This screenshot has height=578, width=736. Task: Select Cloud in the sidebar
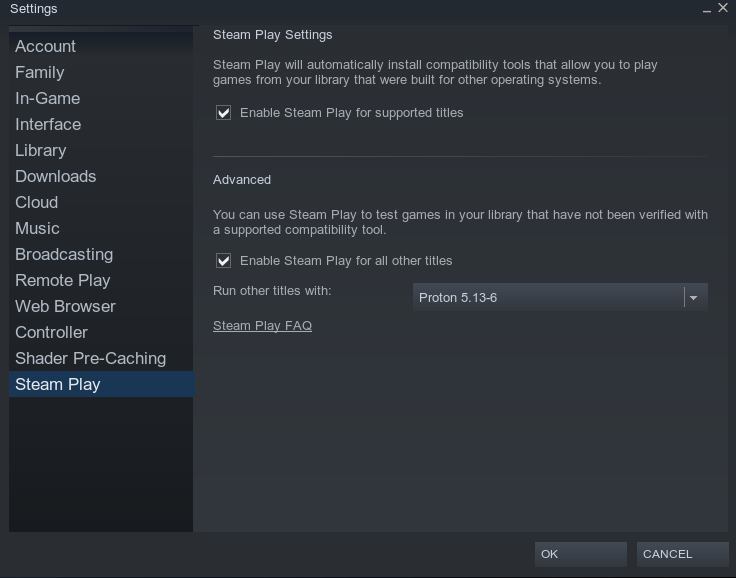36,202
